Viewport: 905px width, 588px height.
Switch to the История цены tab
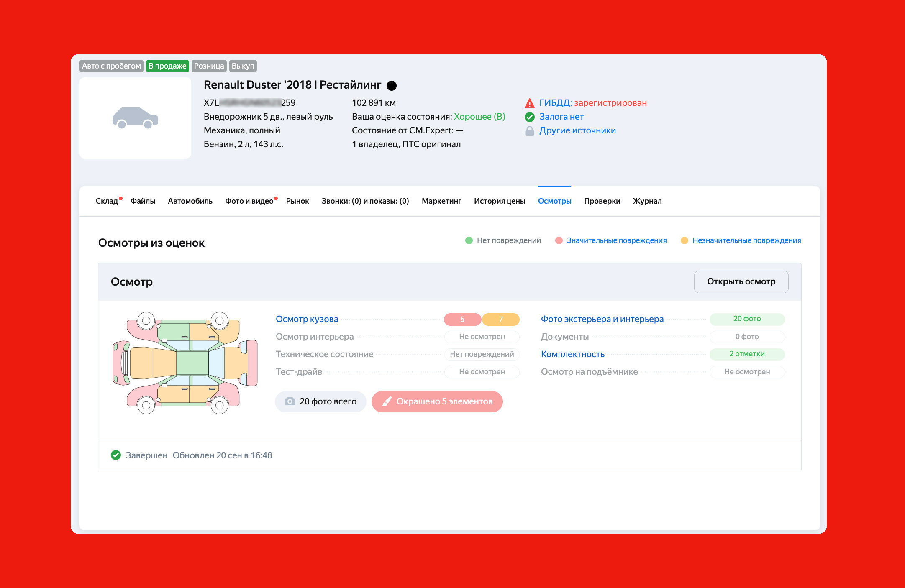click(x=499, y=201)
